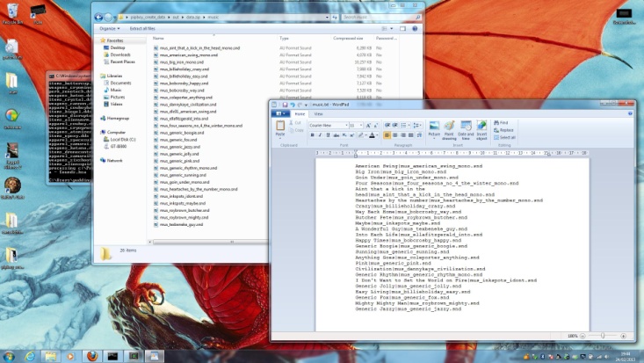This screenshot has width=644, height=363.
Task: Select Align text right in WordPad
Action: (x=403, y=135)
